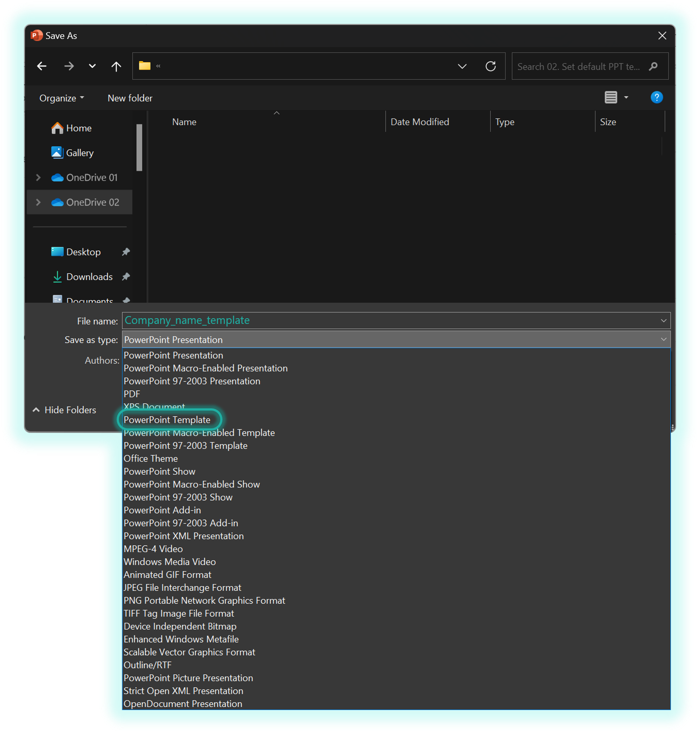Select PowerPoint Add-in file type

(x=396, y=510)
